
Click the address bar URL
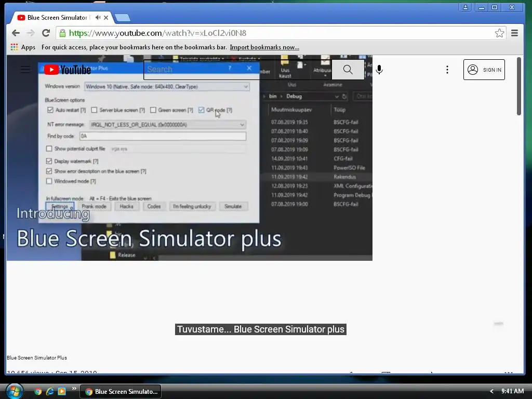tap(158, 33)
